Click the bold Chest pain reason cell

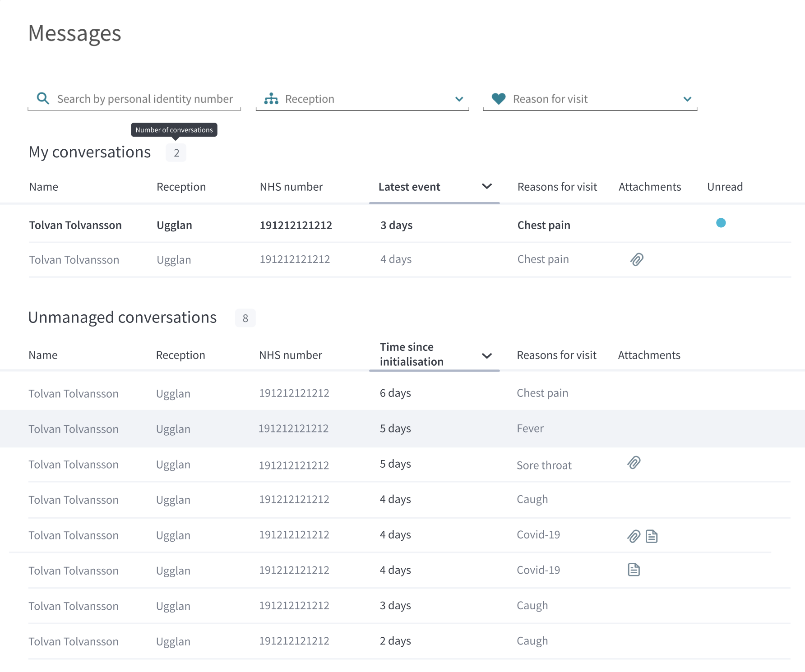(544, 225)
